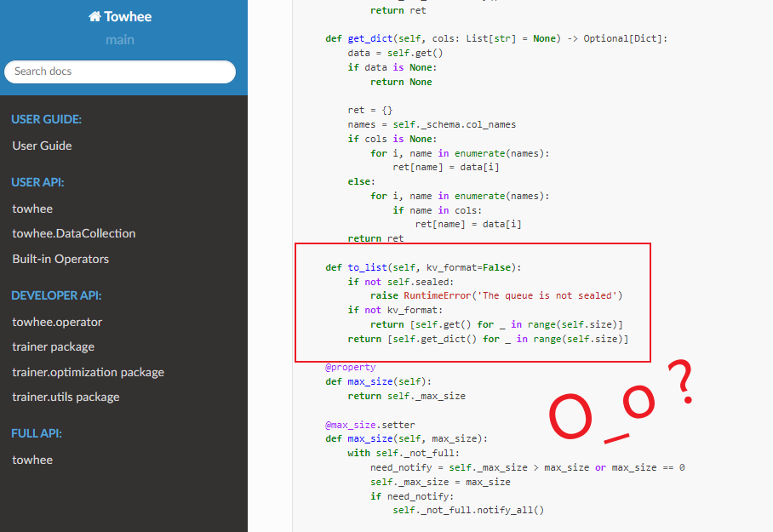Click the "get_dict" function definition

pos(367,37)
